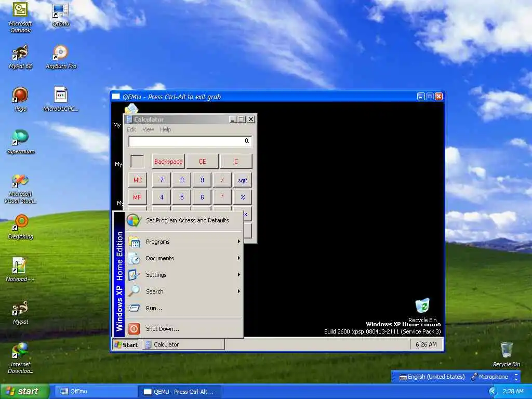Minimize the QEMU window
The width and height of the screenshot is (532, 399).
(421, 97)
